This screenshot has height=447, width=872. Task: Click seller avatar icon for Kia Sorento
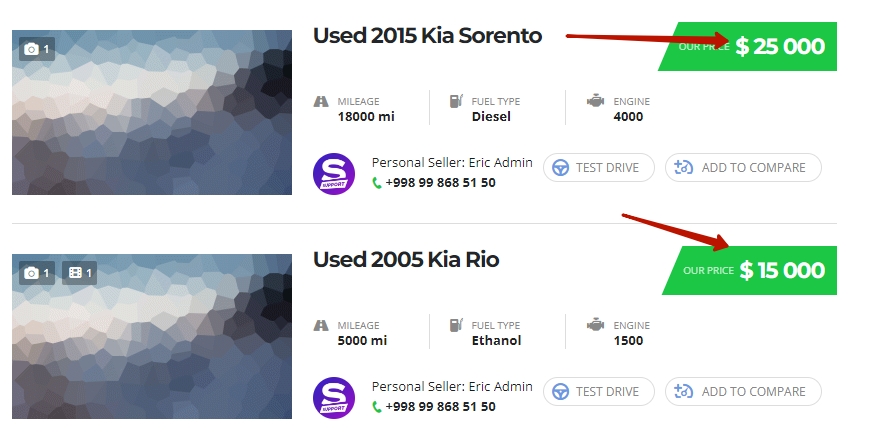pyautogui.click(x=334, y=174)
